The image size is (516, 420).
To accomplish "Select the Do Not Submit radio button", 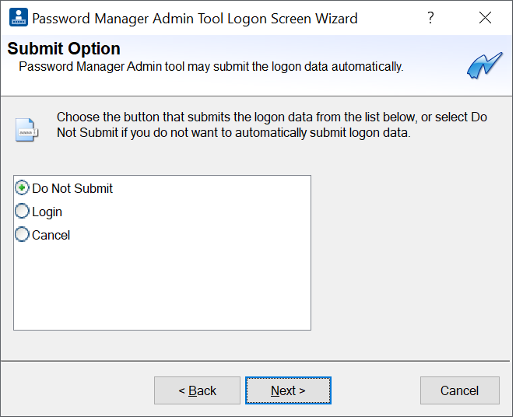I will tap(23, 188).
